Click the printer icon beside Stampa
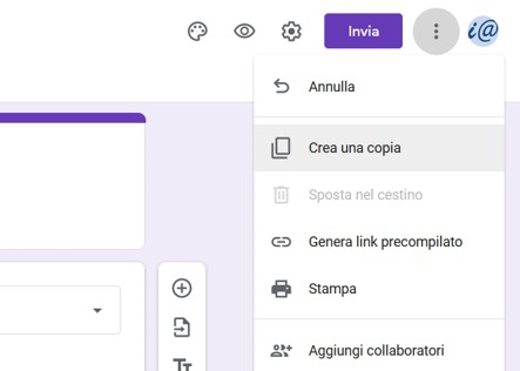 coord(281,289)
